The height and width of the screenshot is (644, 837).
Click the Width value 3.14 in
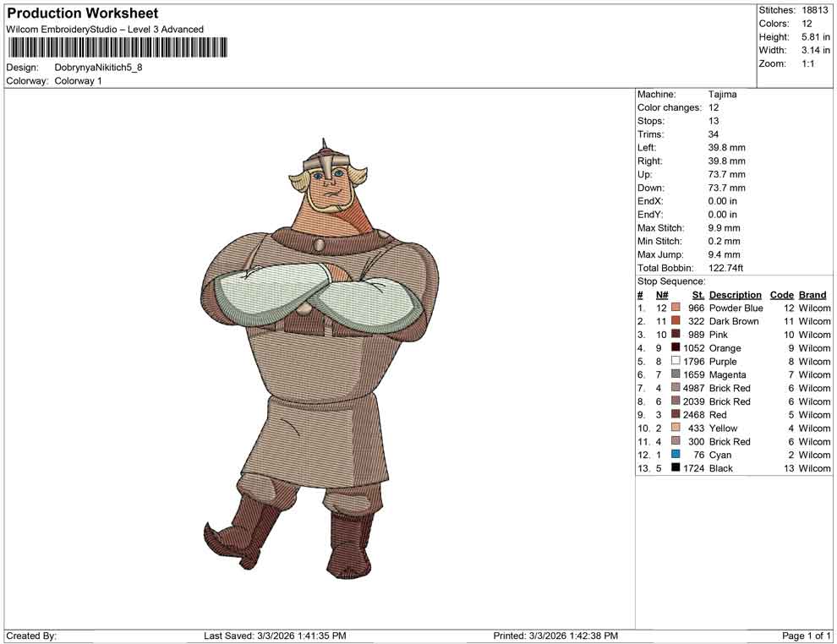coord(815,50)
